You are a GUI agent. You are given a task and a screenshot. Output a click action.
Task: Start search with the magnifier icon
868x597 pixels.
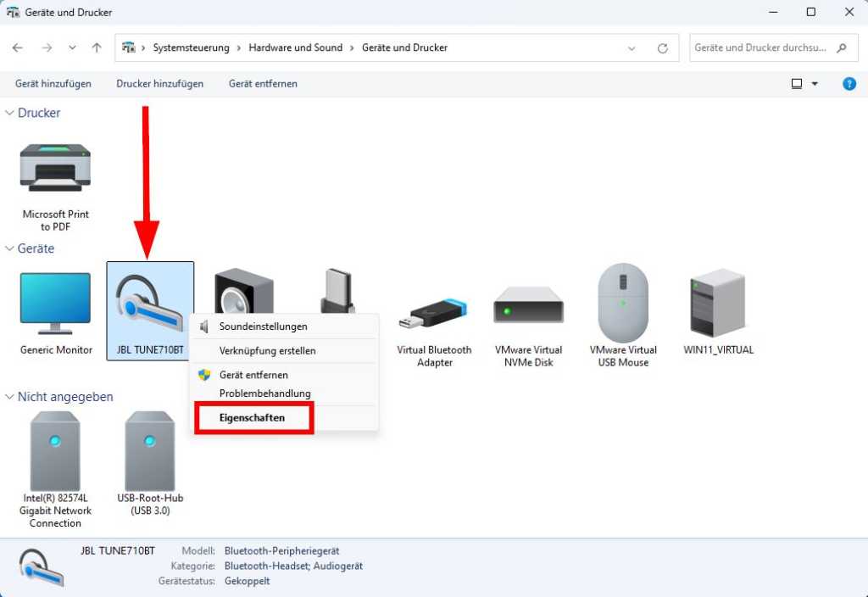pyautogui.click(x=840, y=47)
